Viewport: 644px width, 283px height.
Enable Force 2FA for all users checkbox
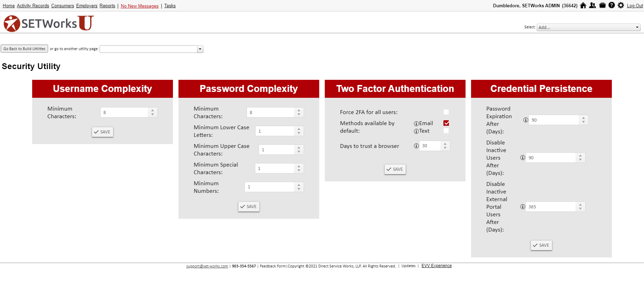point(446,112)
